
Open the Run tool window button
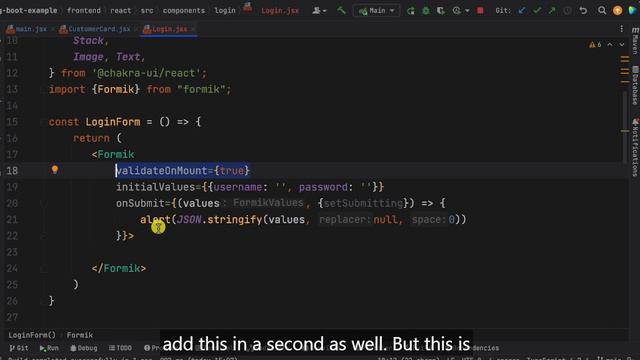pos(49,348)
